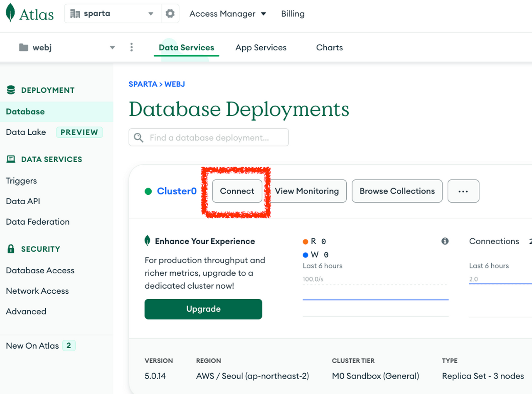Select Database in the sidebar
This screenshot has width=532, height=394.
57,112
